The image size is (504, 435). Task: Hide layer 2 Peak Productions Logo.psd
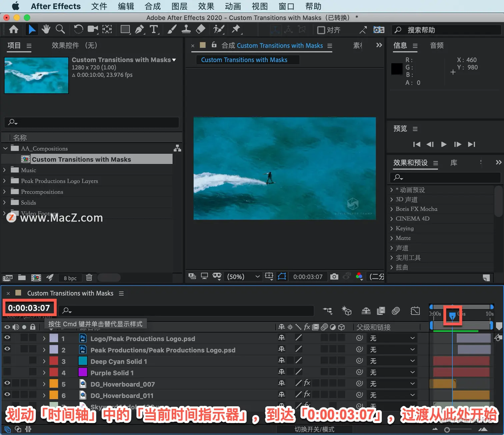tap(7, 349)
